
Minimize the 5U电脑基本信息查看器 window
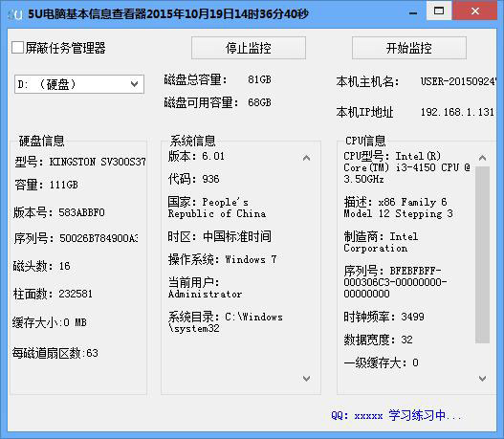pyautogui.click(x=413, y=13)
